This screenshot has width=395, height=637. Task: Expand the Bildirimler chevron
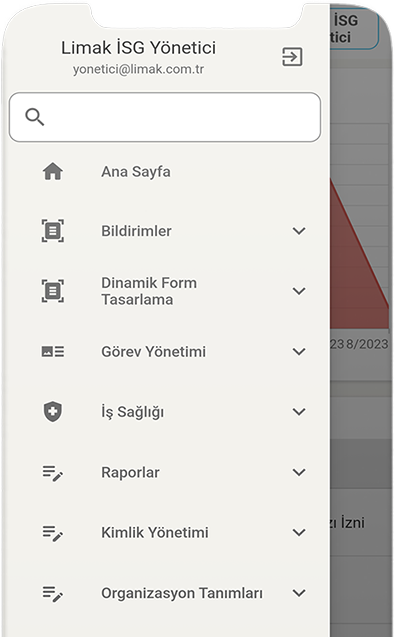299,231
